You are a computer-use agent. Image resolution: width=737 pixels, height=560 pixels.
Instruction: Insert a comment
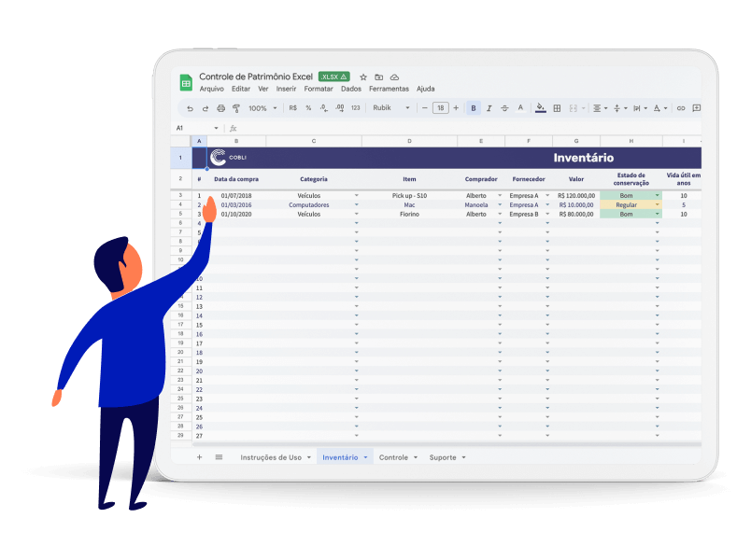(x=697, y=108)
